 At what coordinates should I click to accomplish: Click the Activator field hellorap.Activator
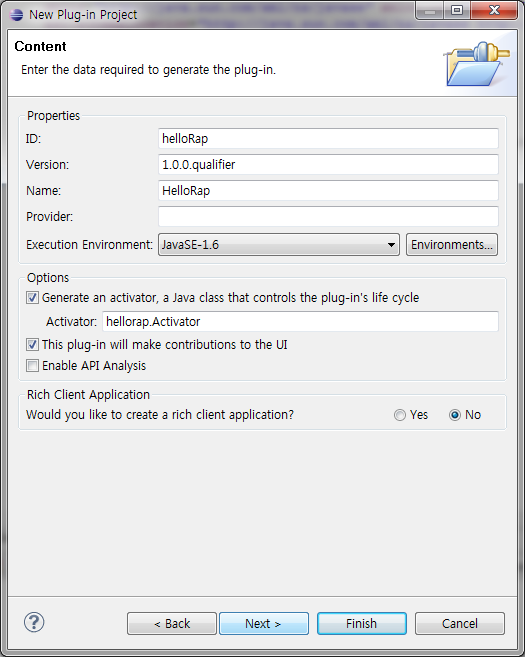tap(300, 322)
